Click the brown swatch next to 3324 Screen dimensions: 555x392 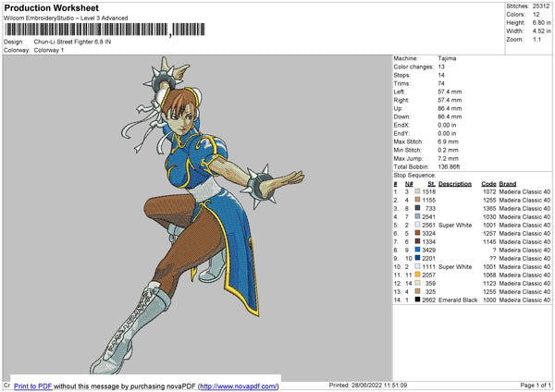coord(417,233)
